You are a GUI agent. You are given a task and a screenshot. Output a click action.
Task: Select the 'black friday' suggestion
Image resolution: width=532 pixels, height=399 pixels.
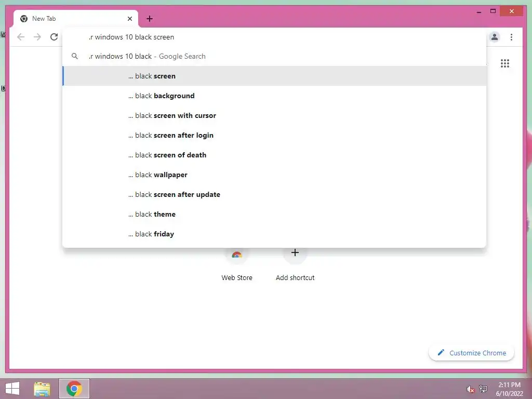(274, 234)
